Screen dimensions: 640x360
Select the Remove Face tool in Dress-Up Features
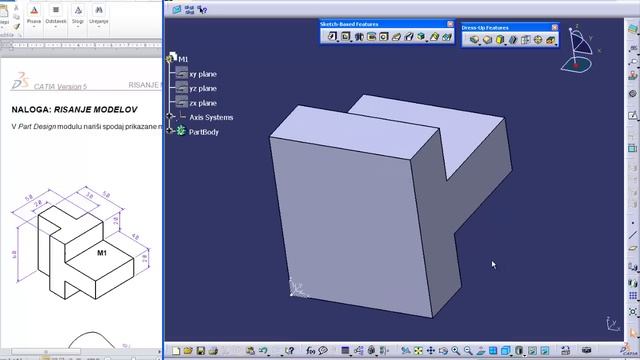click(551, 40)
